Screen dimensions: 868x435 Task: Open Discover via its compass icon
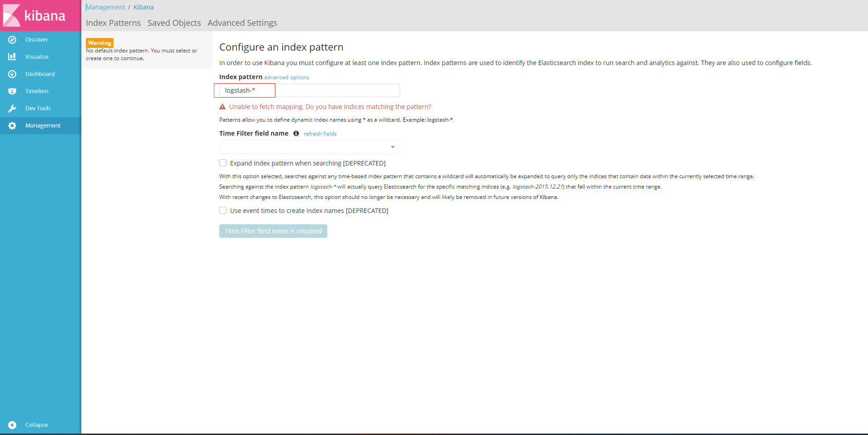[12, 40]
